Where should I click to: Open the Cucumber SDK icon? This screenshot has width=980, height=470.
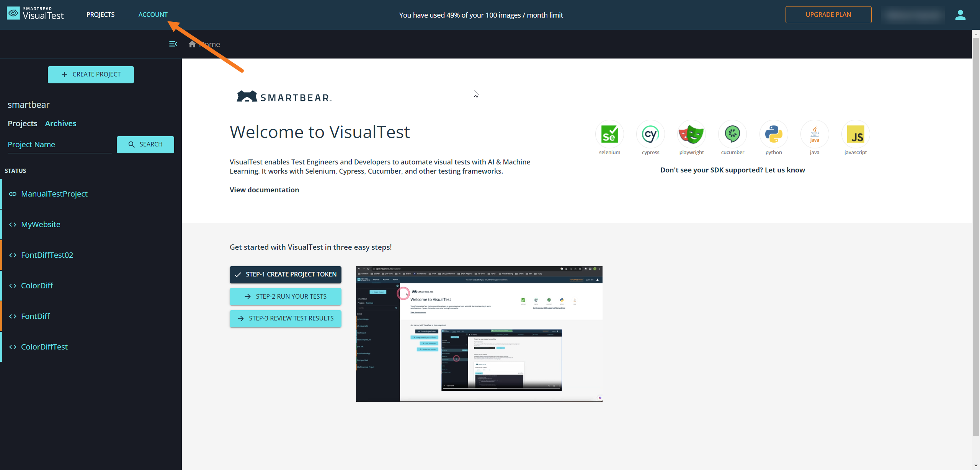pos(732,134)
